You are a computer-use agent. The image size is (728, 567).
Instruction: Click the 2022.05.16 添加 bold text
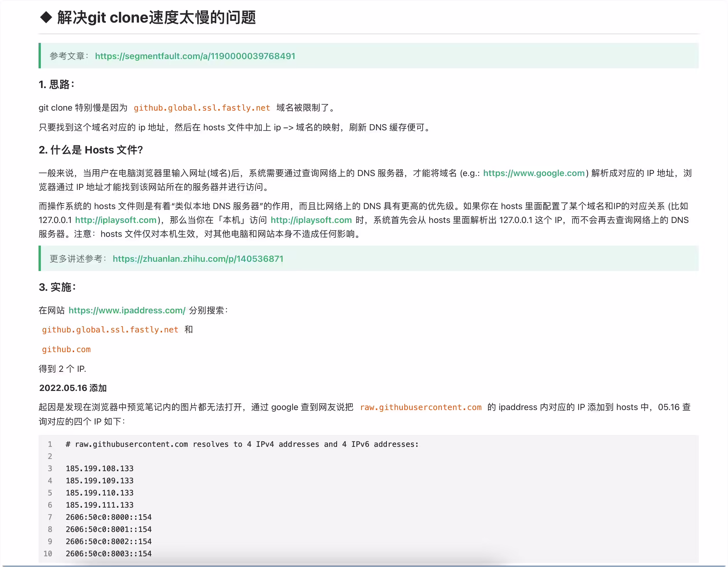pos(73,388)
